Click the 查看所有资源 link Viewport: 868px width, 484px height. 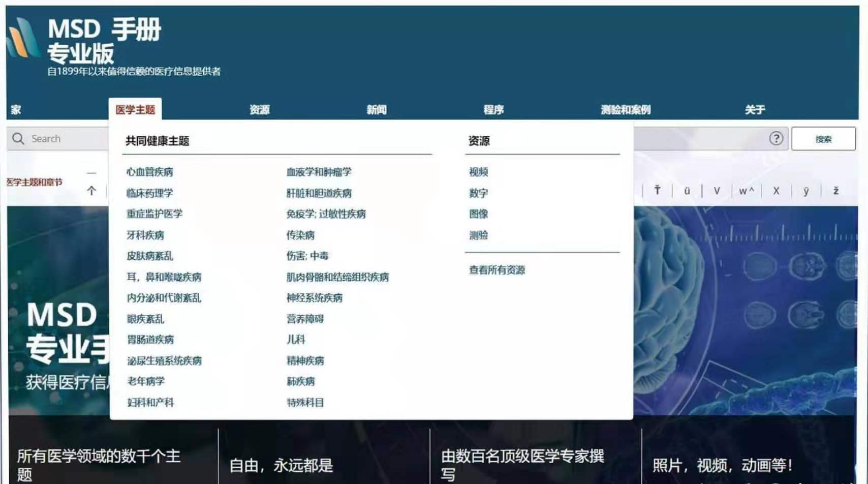point(497,270)
